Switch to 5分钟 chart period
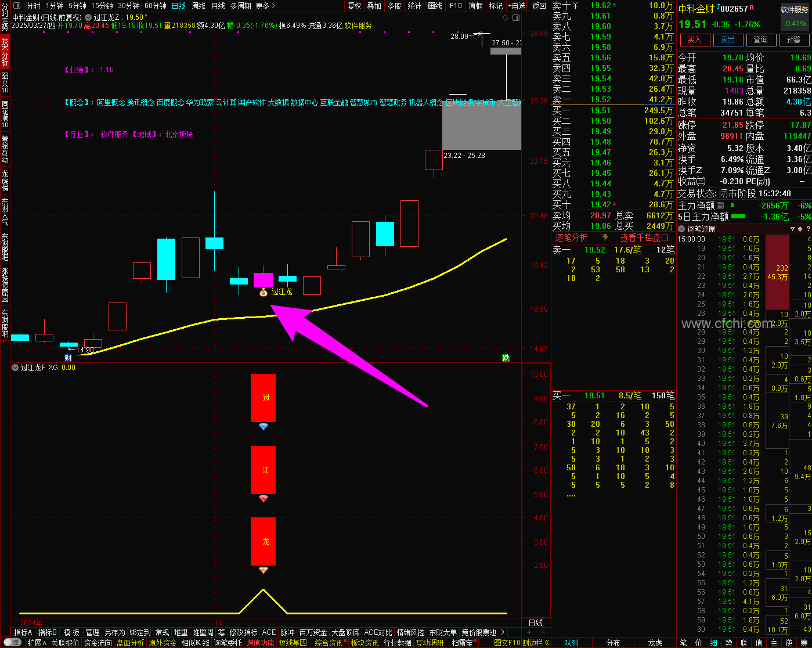The width and height of the screenshot is (812, 648). (78, 6)
